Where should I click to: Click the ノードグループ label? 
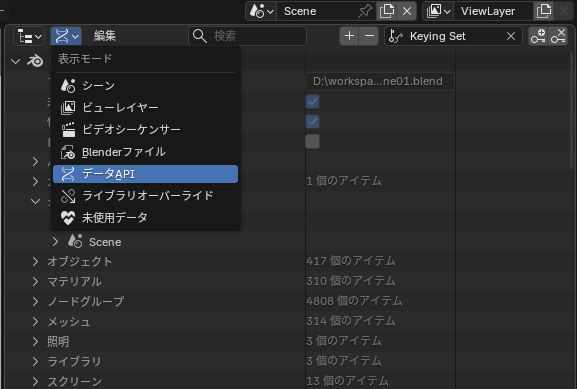(x=85, y=301)
